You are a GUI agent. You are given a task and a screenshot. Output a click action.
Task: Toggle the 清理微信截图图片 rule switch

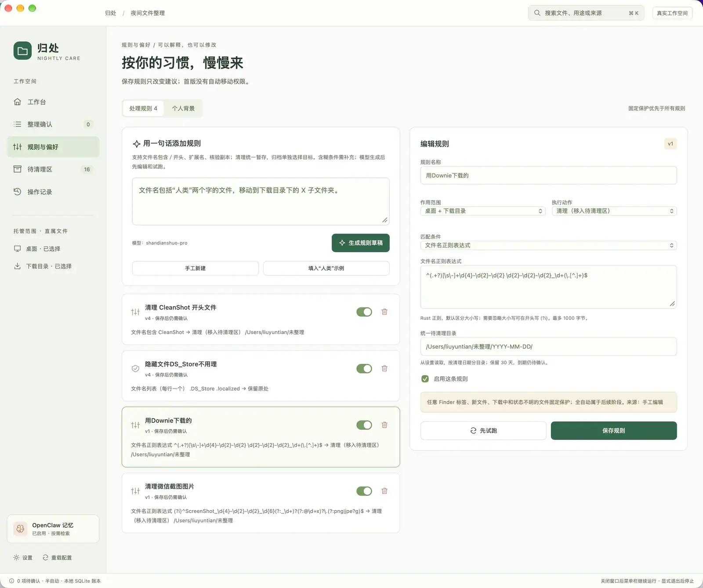364,491
